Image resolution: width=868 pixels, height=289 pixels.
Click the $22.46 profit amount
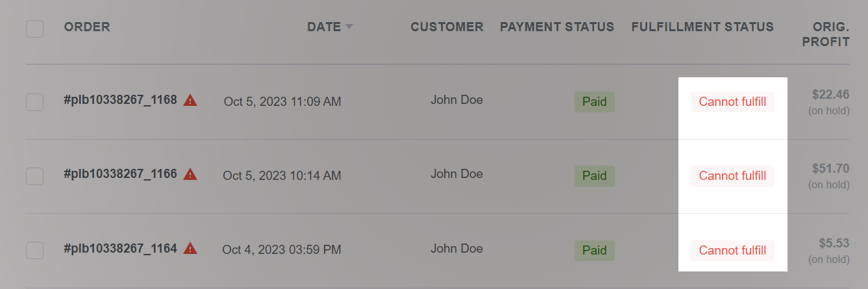click(x=830, y=95)
